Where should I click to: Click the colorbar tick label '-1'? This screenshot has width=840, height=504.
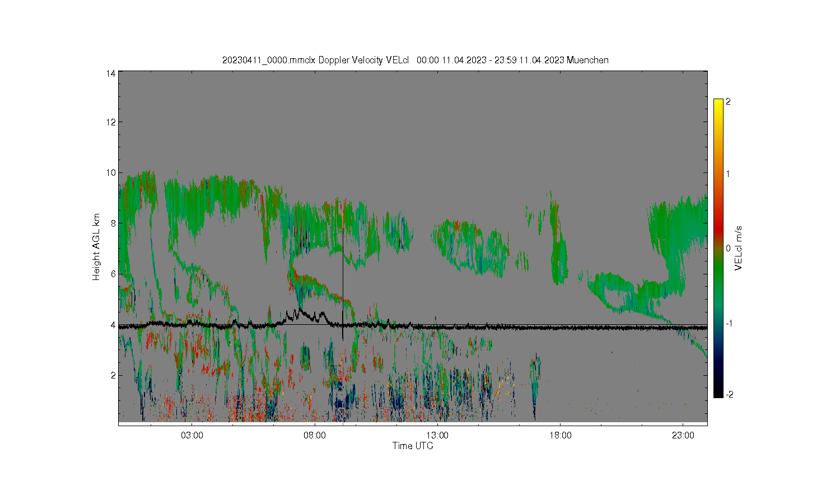pyautogui.click(x=729, y=324)
